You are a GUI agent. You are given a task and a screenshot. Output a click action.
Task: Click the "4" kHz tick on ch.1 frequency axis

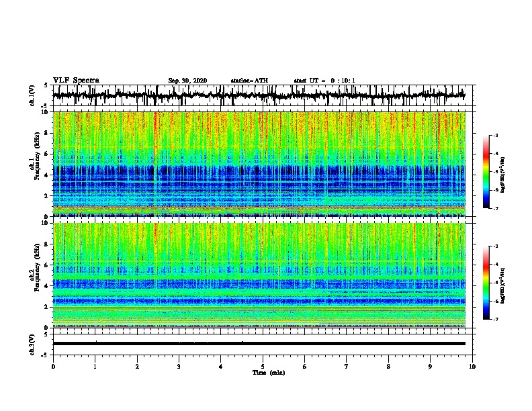[x=47, y=175]
